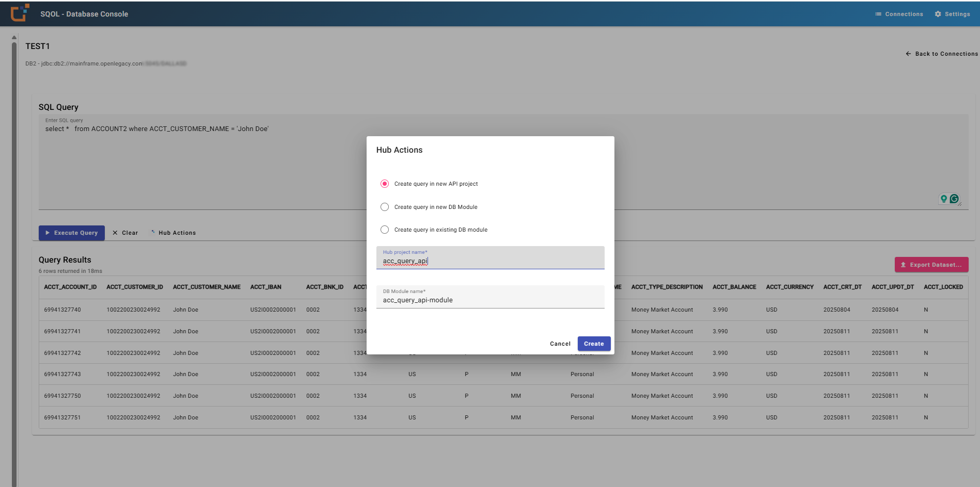Viewport: 980px width, 487px height.
Task: Click account ID 69941327751 cell
Action: pos(62,417)
